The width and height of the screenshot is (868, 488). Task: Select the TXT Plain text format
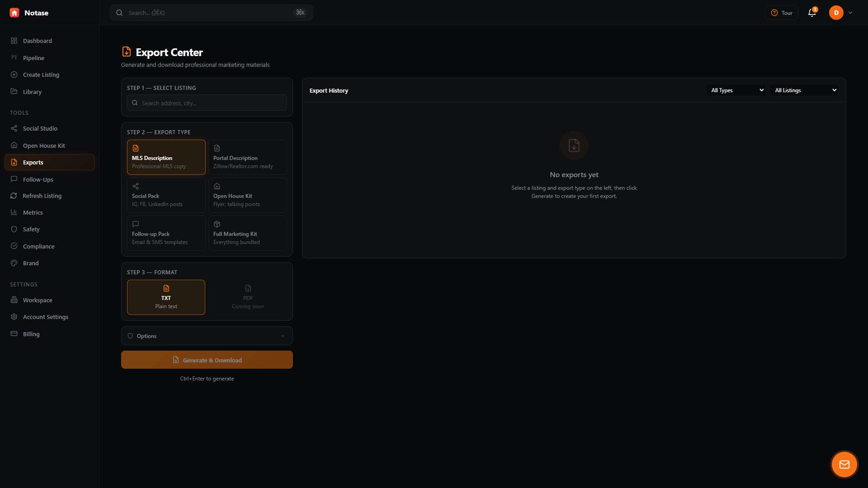(166, 297)
